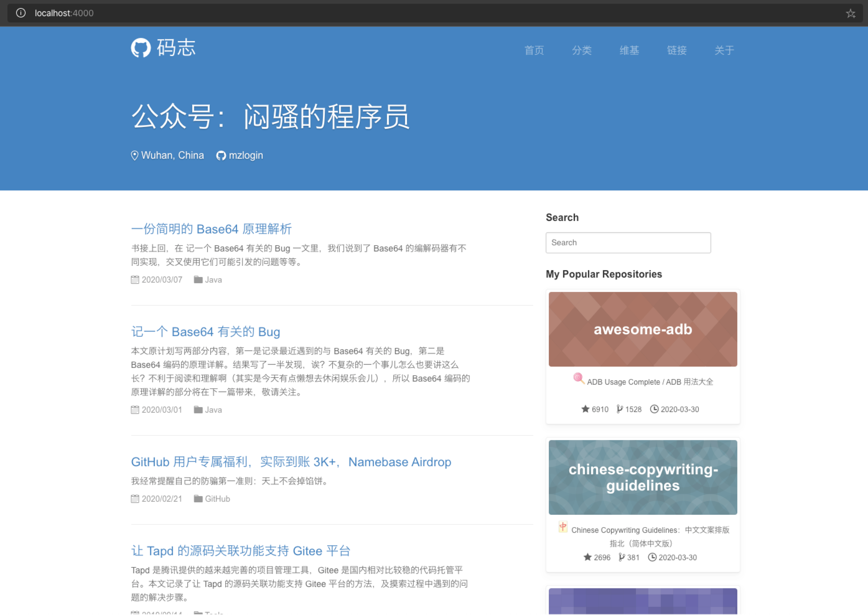This screenshot has width=868, height=615.
Task: Open the 首页 navigation menu item
Action: pos(534,50)
